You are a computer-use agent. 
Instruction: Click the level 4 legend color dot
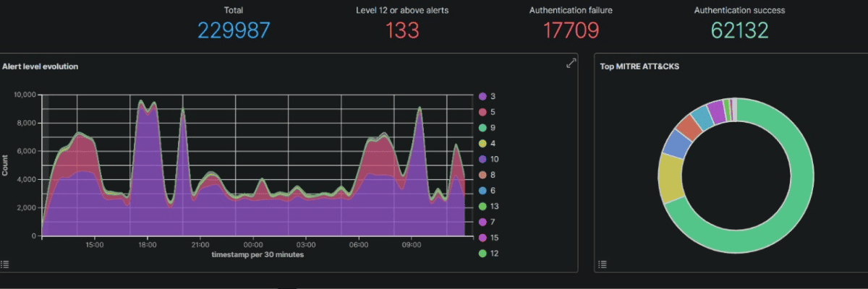point(482,143)
